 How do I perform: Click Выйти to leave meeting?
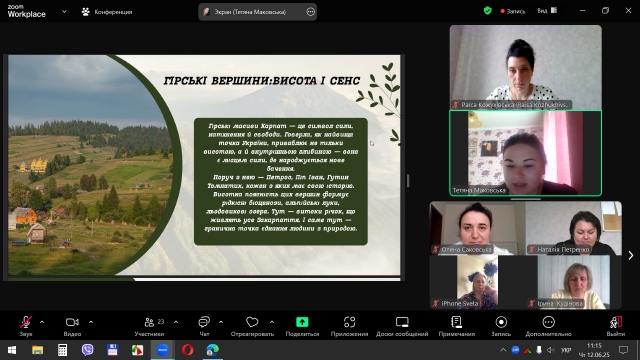[616, 326]
